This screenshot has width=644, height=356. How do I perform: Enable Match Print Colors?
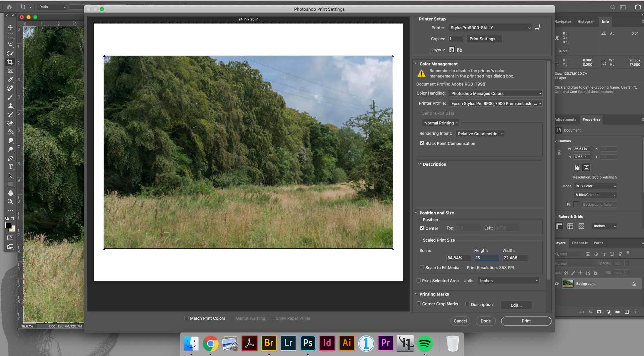(186, 318)
